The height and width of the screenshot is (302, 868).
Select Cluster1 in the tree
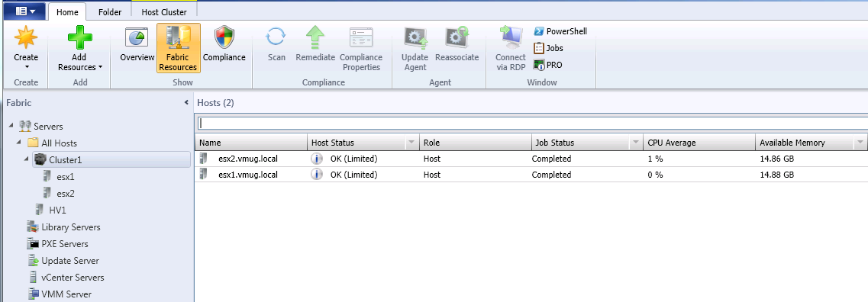[x=66, y=160]
